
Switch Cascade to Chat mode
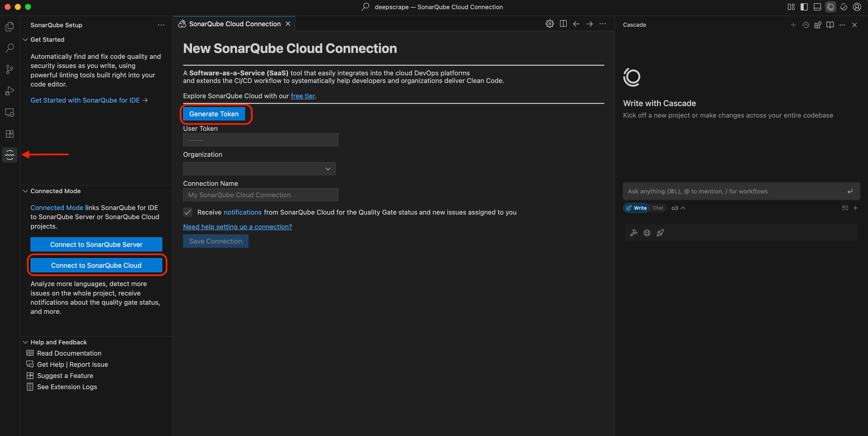pos(658,208)
